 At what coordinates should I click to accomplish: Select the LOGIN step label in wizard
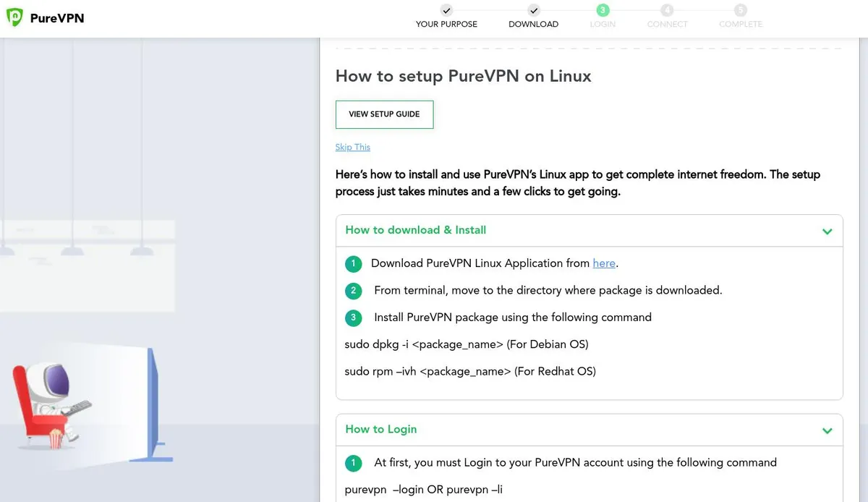[x=603, y=24]
